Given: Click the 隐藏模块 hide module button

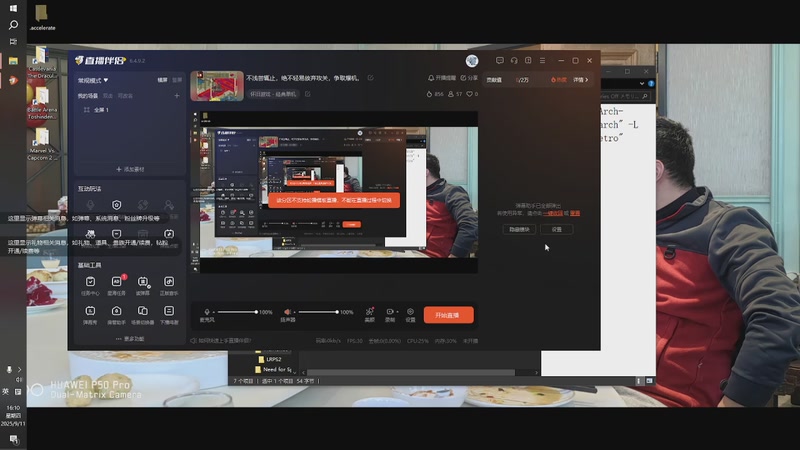Looking at the screenshot, I should point(519,229).
